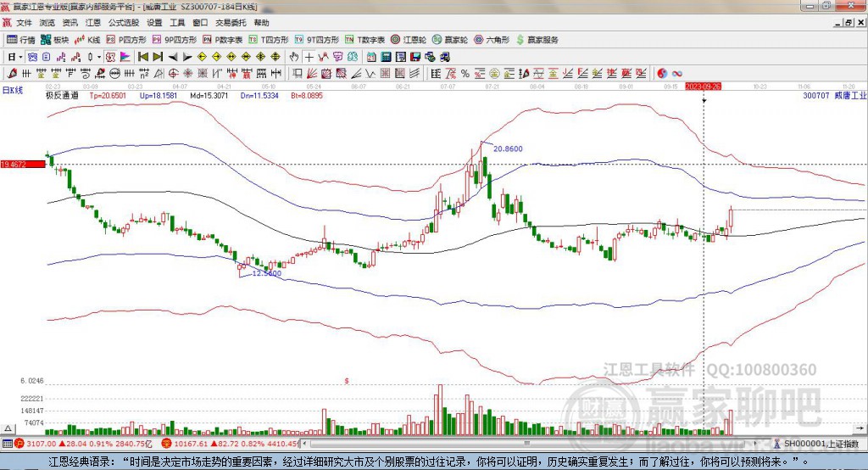Open 9P四方形 tool
The height and width of the screenshot is (470, 868).
coord(175,40)
